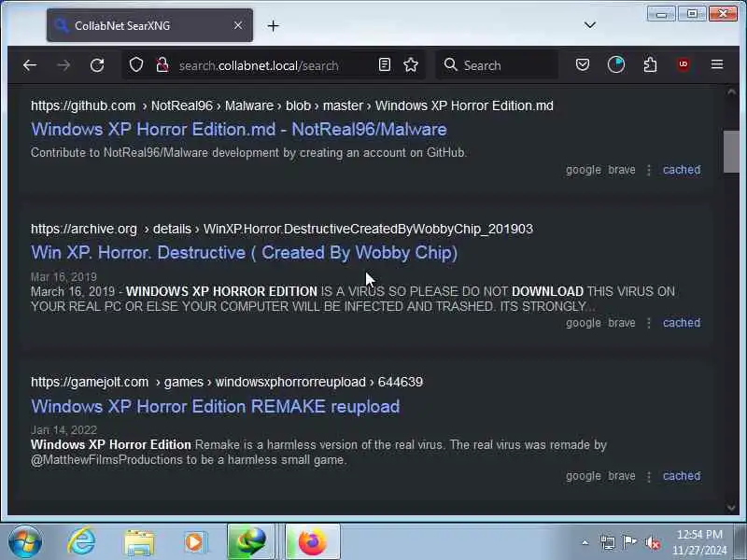Open the circular profile extension icon
The width and height of the screenshot is (747, 560).
pos(616,64)
